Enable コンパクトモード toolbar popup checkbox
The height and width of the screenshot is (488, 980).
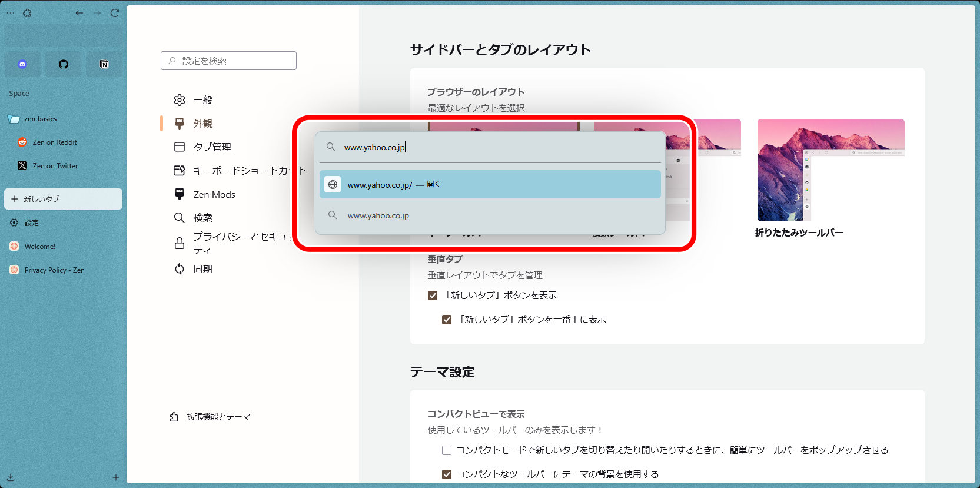click(x=447, y=450)
